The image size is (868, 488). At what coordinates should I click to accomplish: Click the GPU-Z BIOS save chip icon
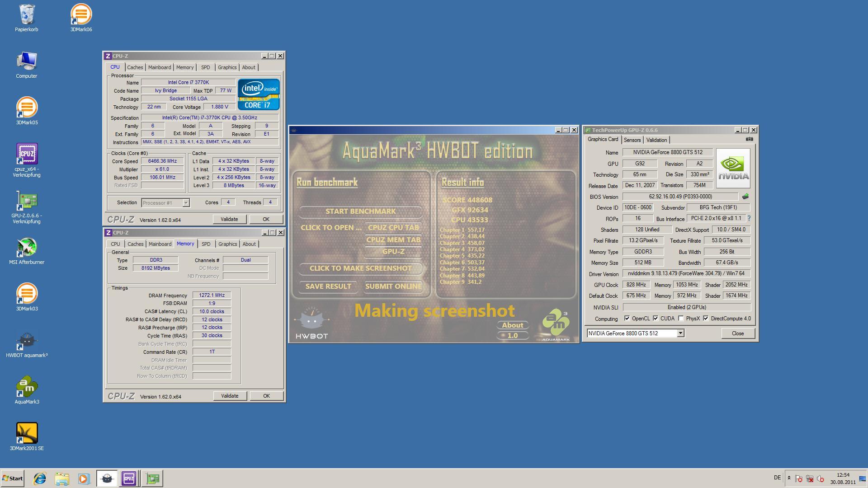[x=745, y=197]
